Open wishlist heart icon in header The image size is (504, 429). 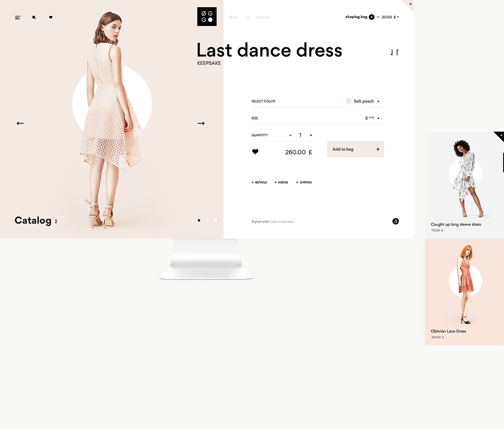point(51,17)
